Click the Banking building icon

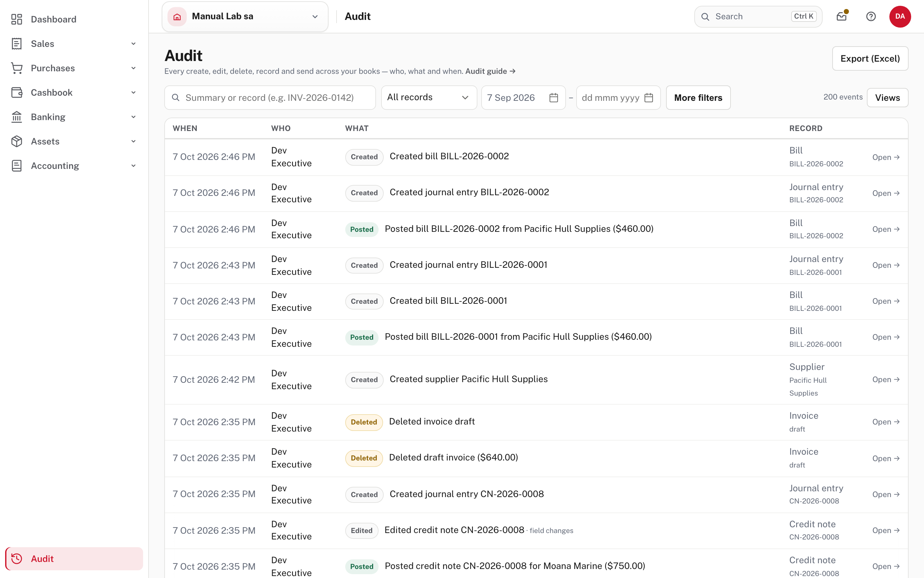click(16, 117)
